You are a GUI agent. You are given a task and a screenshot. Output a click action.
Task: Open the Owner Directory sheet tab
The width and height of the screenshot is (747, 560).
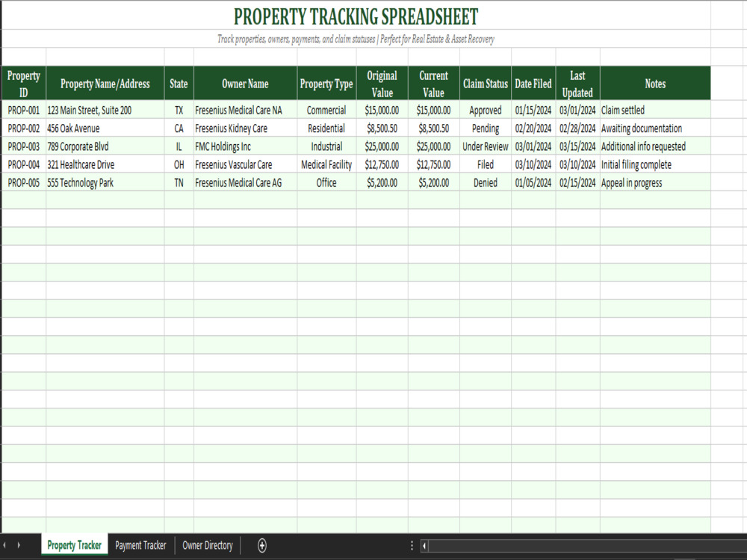click(x=208, y=545)
